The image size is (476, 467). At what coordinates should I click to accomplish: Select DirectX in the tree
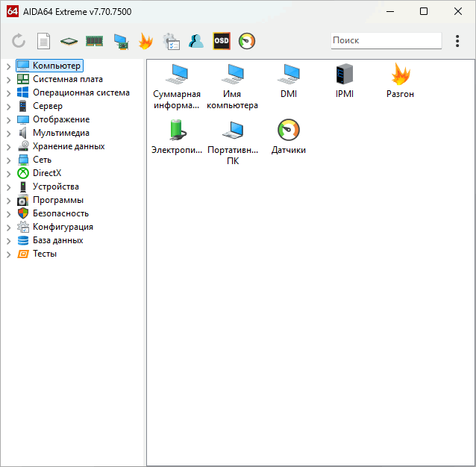tap(40, 173)
